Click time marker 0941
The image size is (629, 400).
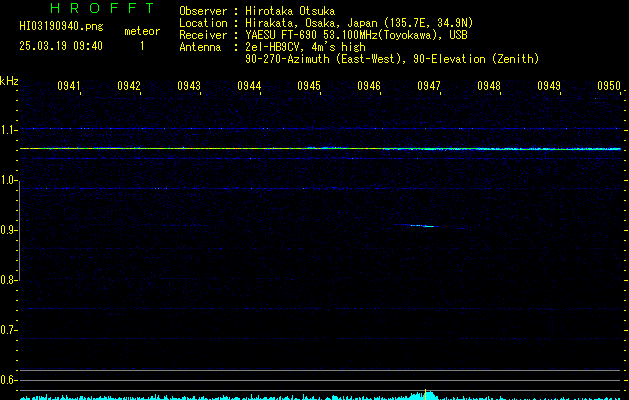[69, 86]
